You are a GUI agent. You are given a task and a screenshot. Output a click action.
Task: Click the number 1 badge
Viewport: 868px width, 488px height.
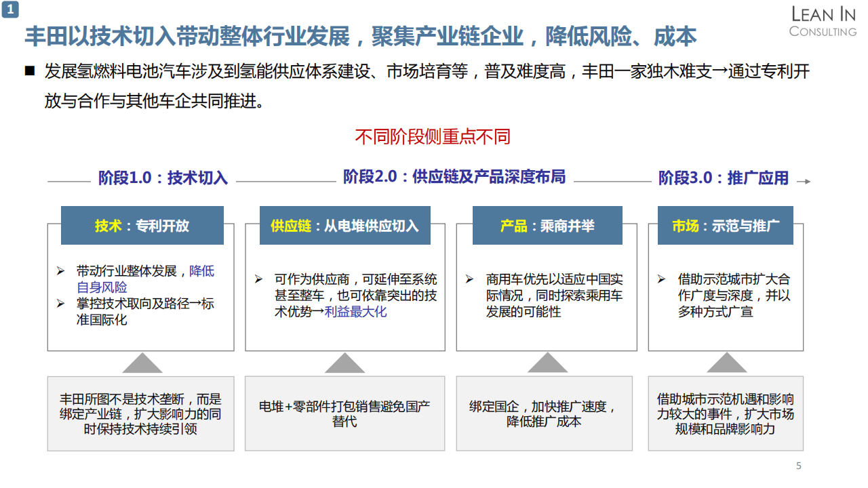pos(12,10)
